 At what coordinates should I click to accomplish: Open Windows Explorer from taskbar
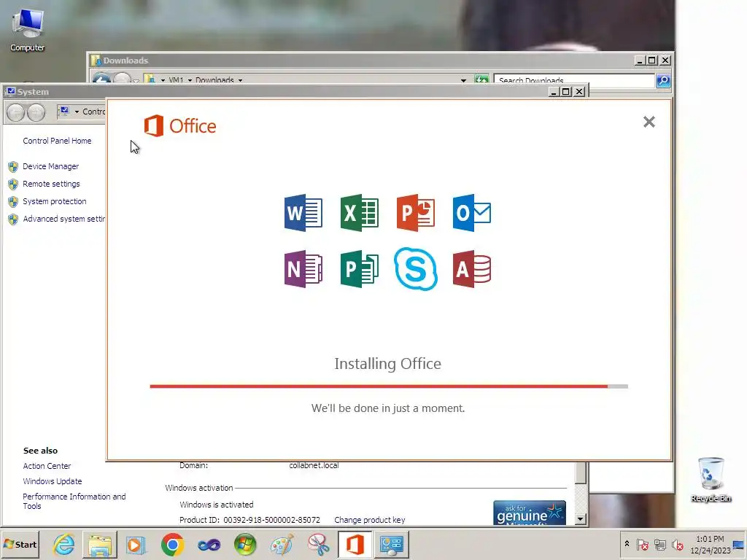pos(99,545)
